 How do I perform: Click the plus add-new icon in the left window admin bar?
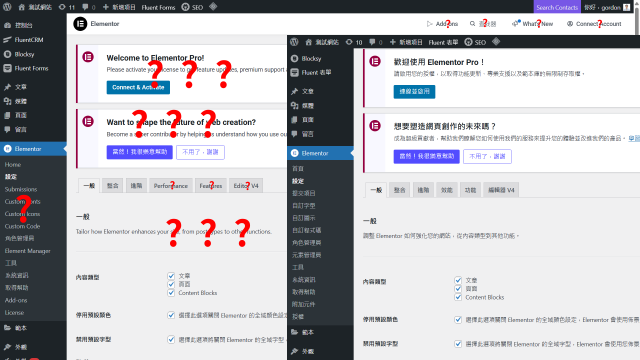(x=106, y=7)
